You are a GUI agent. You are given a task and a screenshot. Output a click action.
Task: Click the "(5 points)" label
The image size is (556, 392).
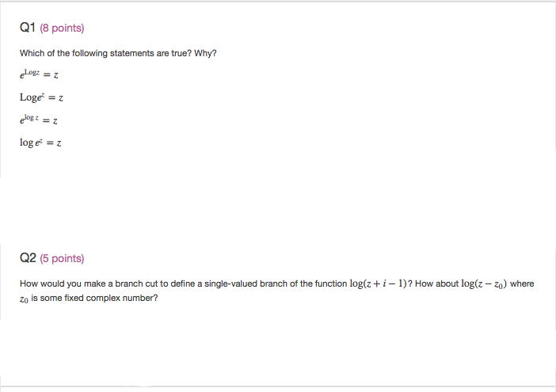pyautogui.click(x=62, y=258)
